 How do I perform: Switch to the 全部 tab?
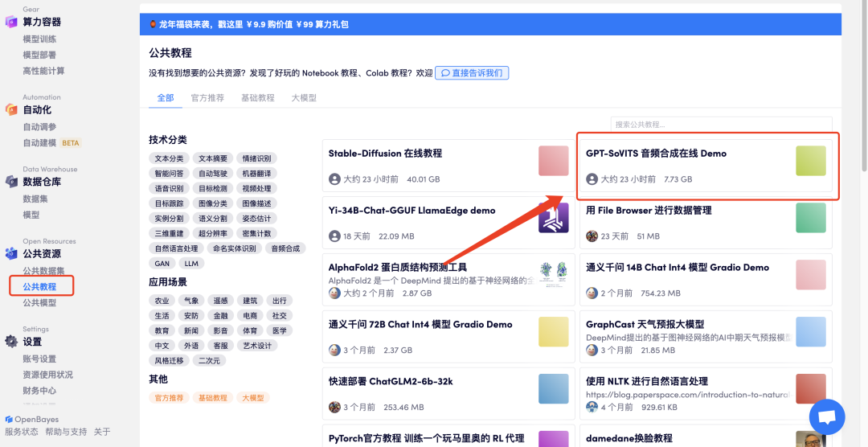166,97
